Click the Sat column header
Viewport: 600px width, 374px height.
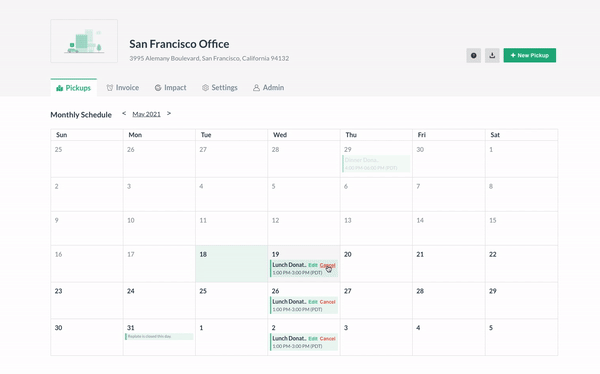pos(495,135)
